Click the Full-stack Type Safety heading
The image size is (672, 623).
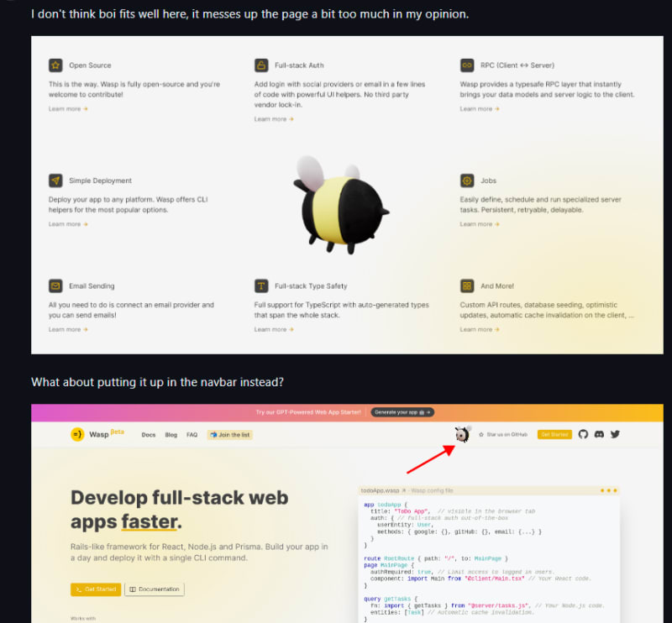(311, 285)
